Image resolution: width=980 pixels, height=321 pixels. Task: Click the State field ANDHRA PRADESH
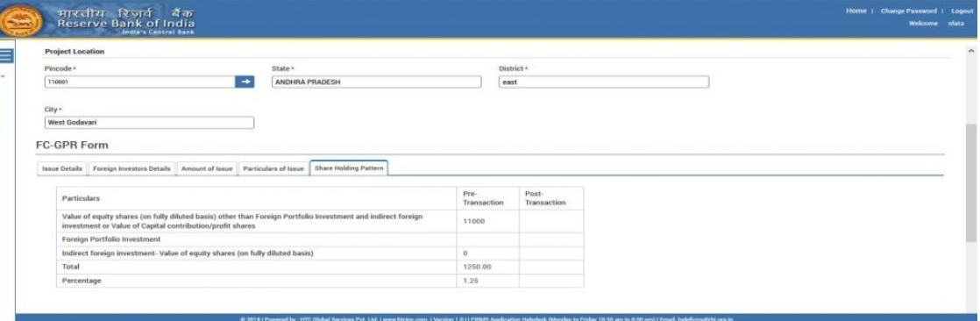[x=377, y=82]
